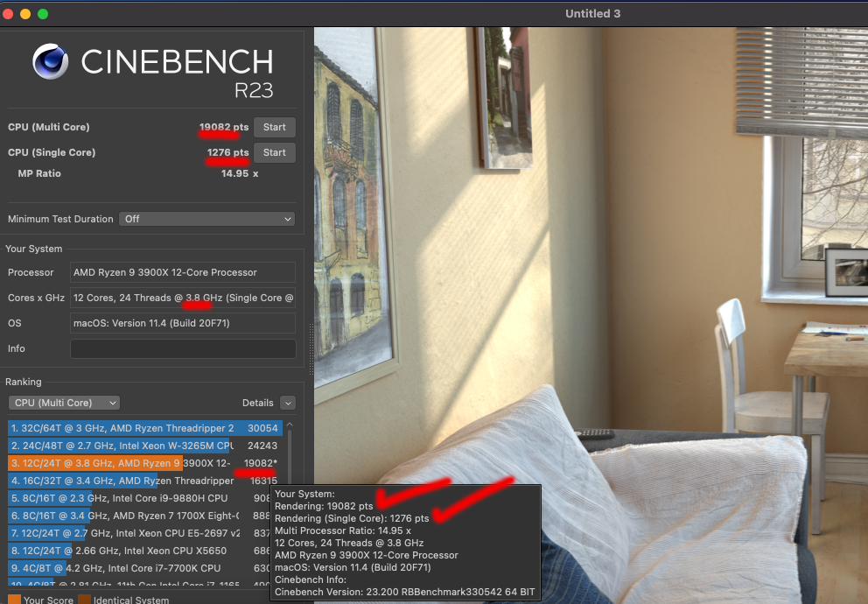868x604 pixels.
Task: Expand the arrow button next to Details
Action: coord(288,403)
